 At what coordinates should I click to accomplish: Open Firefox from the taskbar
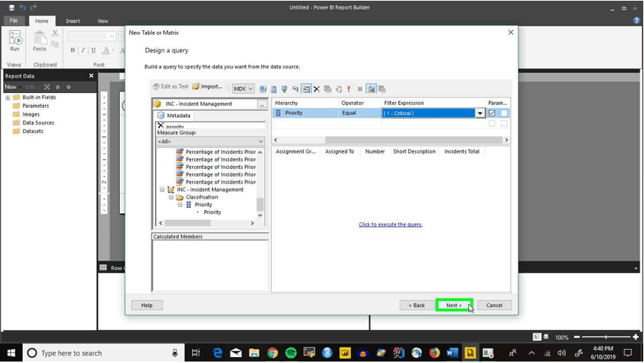tap(434, 353)
